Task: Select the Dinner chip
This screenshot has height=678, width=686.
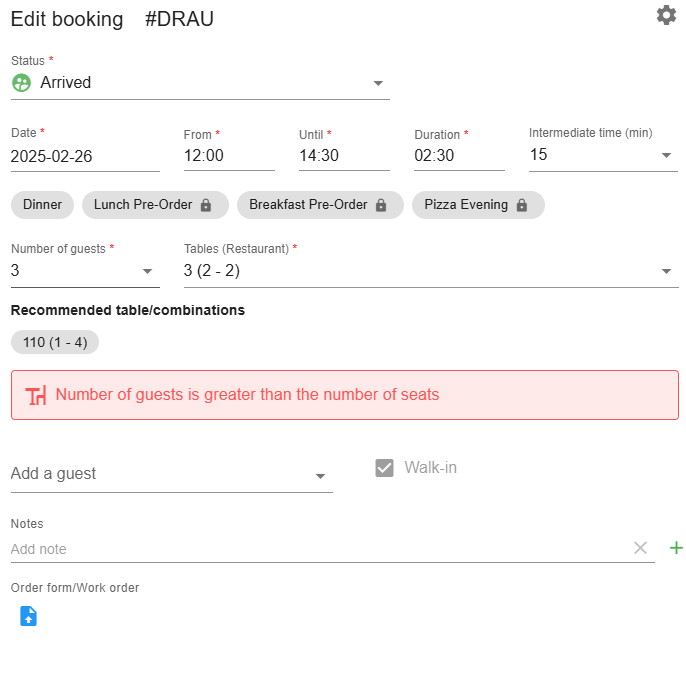Action: pos(42,205)
